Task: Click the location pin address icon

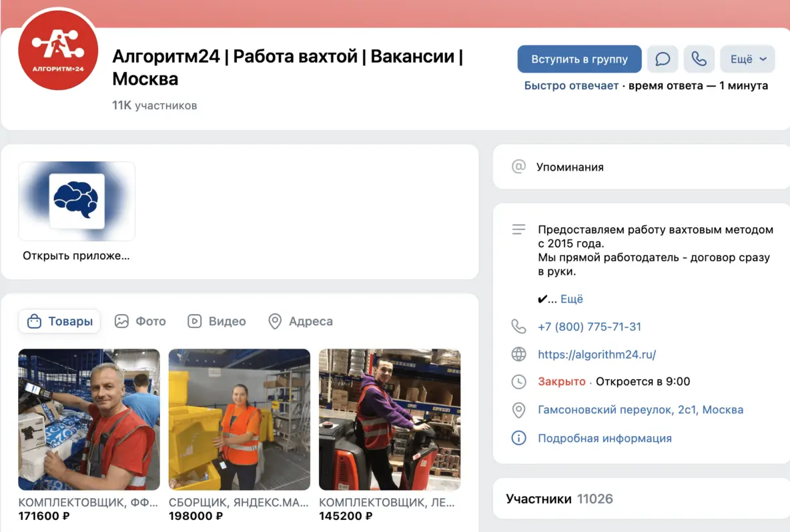Action: tap(518, 410)
